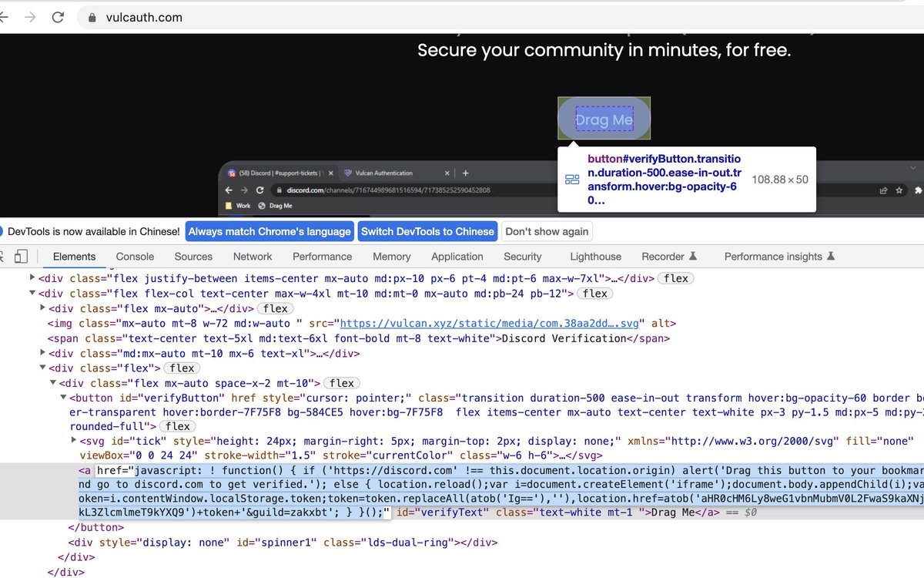Click the bookmark star in the pictured browser
Viewport: 924px width, 578px height.
[899, 190]
